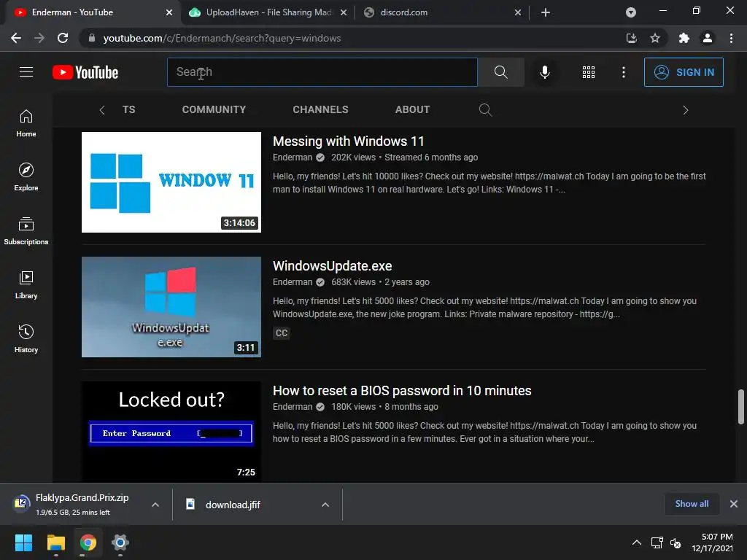Close the UploadHaven tab
The height and width of the screenshot is (560, 747).
344,12
